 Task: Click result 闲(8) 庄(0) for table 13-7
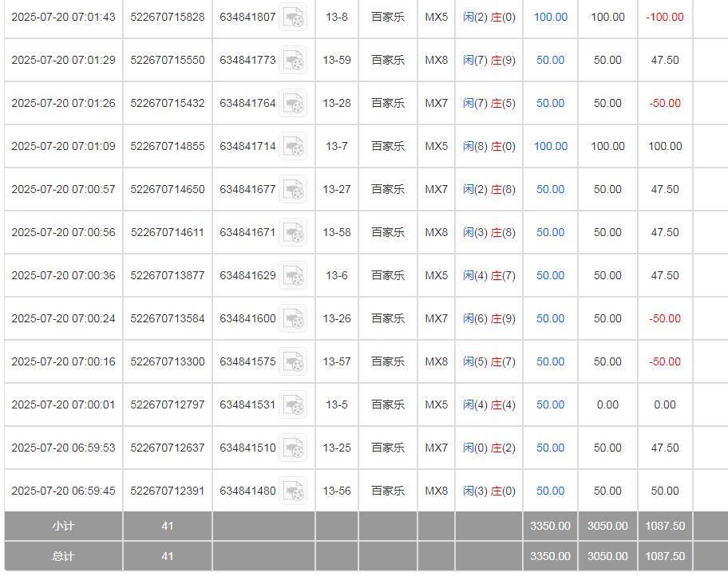pyautogui.click(x=489, y=146)
